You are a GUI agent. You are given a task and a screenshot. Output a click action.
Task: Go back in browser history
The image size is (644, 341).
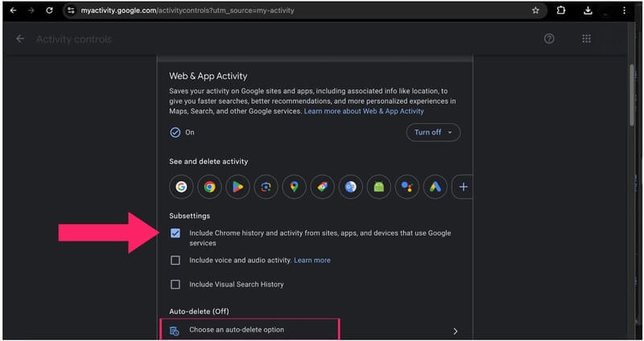coord(13,10)
